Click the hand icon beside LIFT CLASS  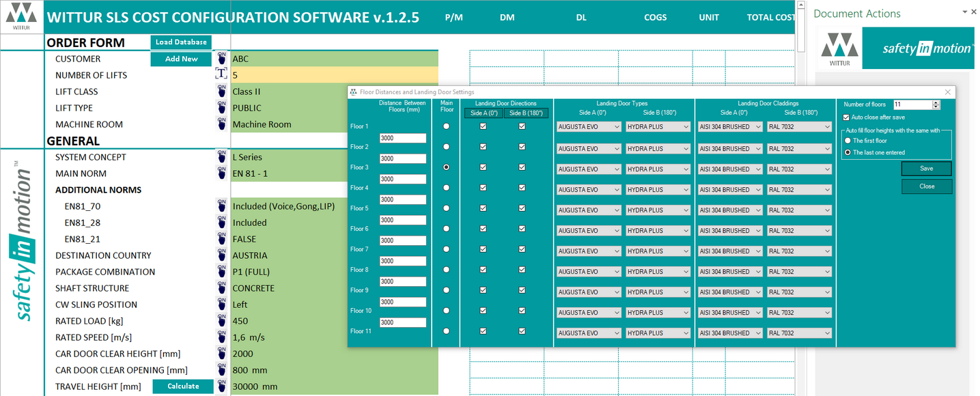[221, 91]
